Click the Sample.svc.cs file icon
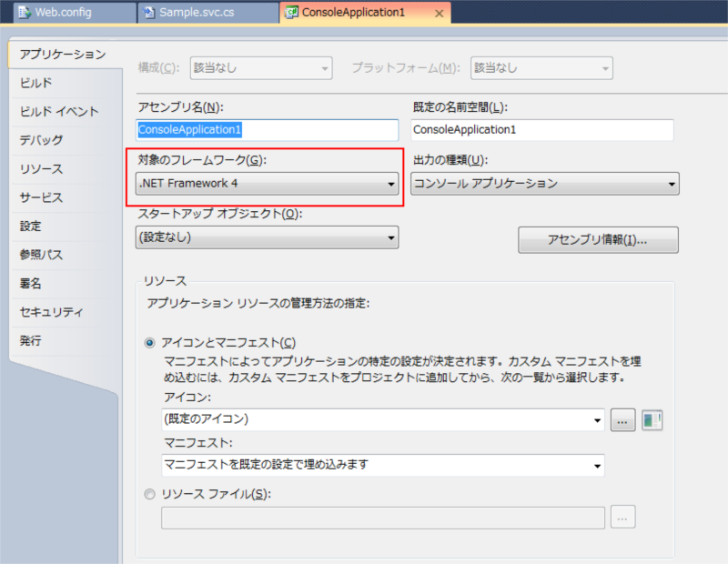The image size is (728, 564). 148,13
